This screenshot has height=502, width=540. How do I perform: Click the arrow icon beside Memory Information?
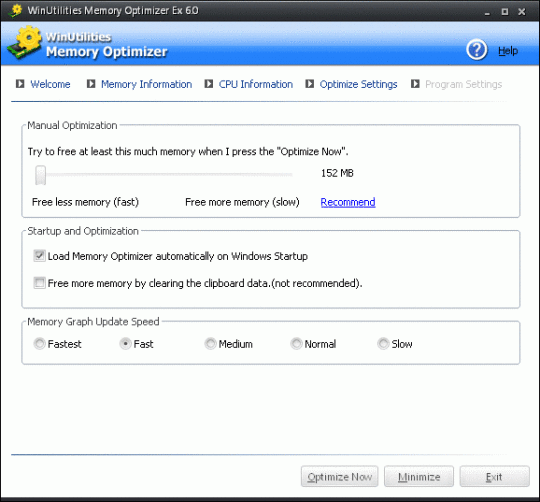click(91, 84)
